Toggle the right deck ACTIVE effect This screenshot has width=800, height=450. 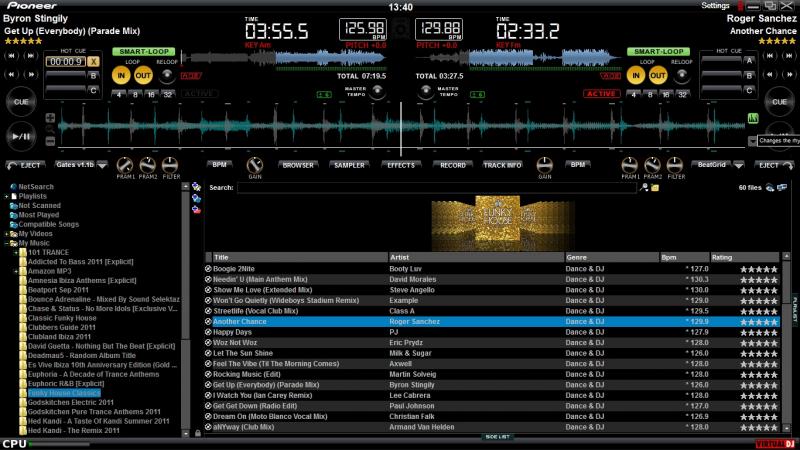(x=601, y=94)
